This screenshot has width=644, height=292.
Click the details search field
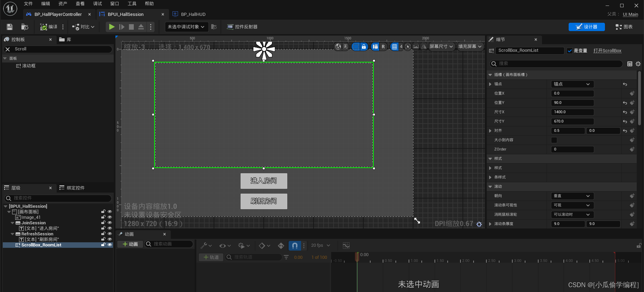point(557,64)
